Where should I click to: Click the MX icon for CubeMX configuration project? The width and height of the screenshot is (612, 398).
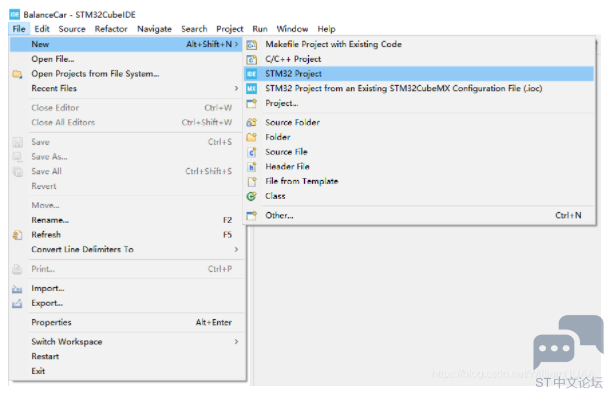click(252, 89)
